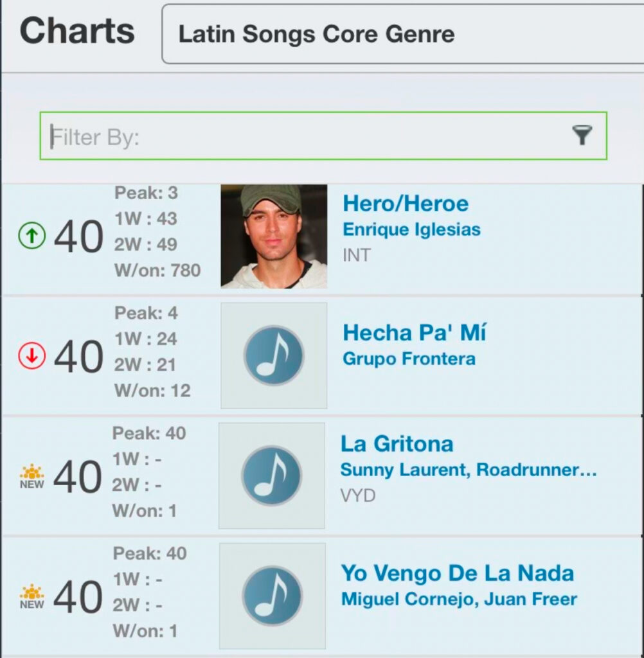This screenshot has height=658, width=644.
Task: Click the NEW badge on La Gritona's row
Action: click(30, 476)
